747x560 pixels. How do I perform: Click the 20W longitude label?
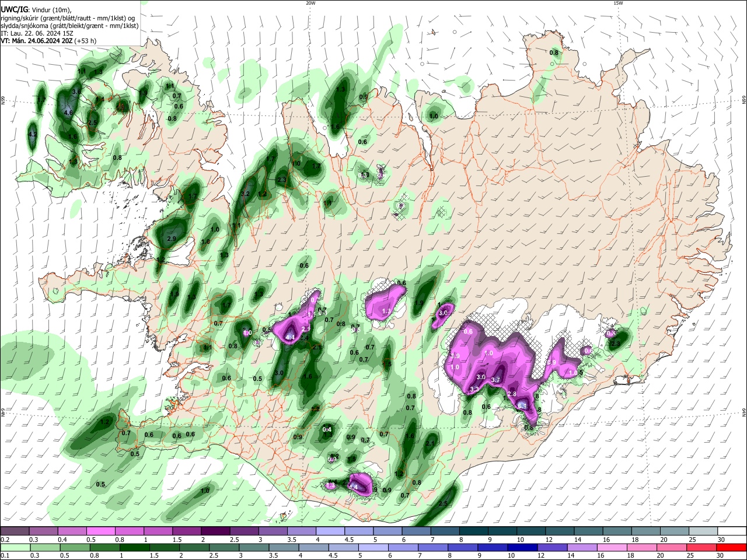pyautogui.click(x=310, y=3)
